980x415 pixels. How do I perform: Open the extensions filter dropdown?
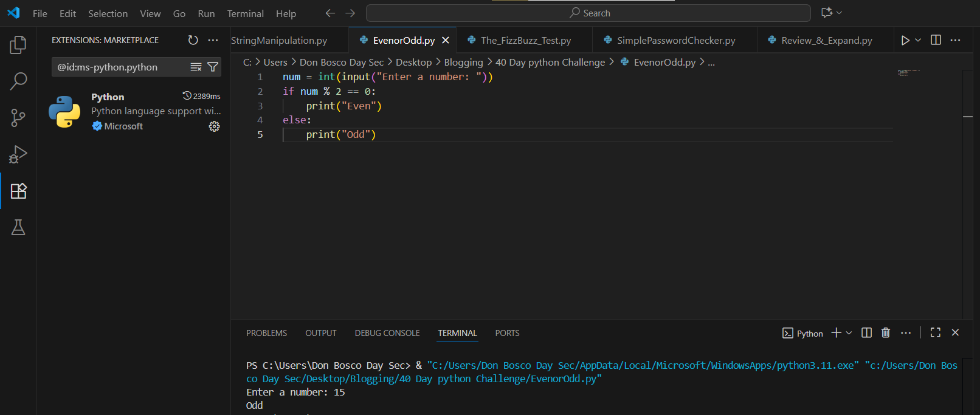(x=213, y=67)
